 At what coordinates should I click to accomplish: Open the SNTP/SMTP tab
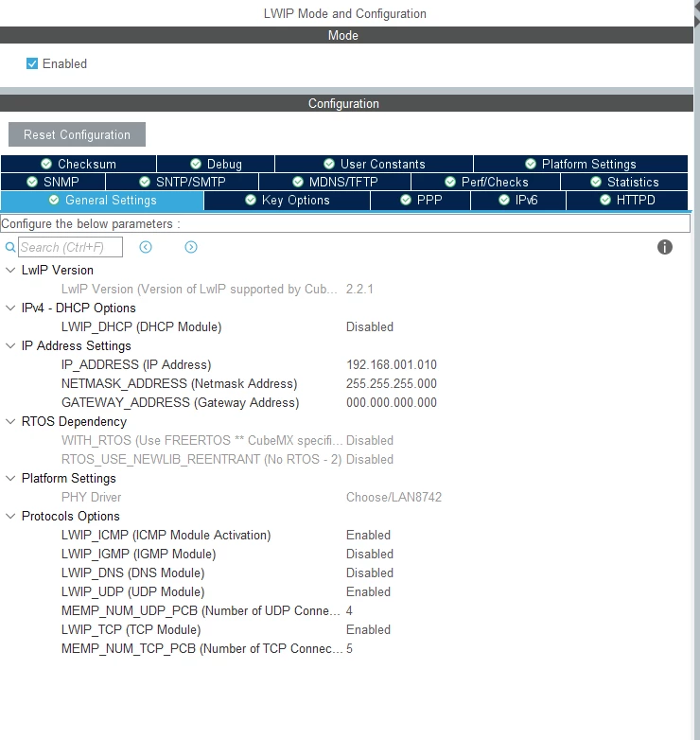(x=182, y=182)
